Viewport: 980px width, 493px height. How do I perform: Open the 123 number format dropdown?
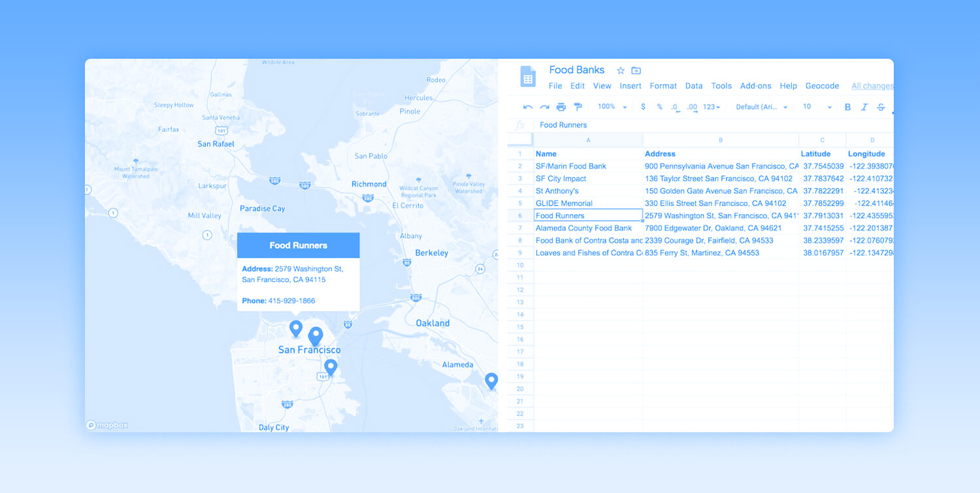tap(709, 106)
